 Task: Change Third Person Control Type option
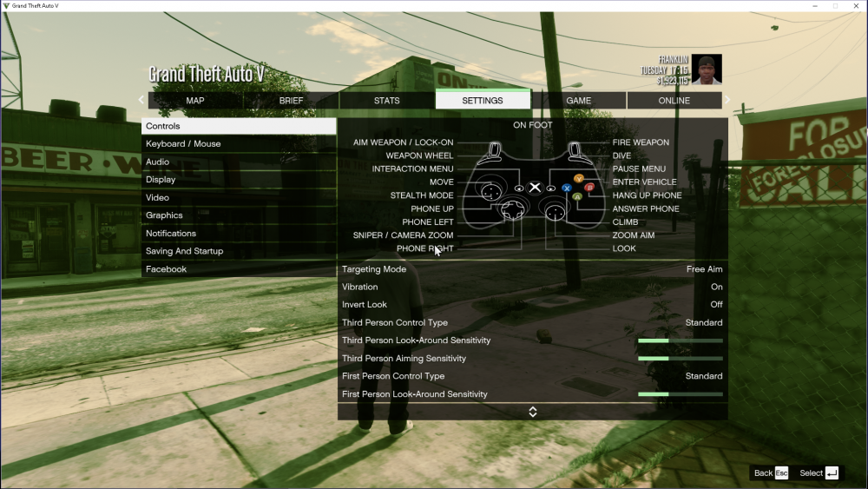tap(533, 322)
